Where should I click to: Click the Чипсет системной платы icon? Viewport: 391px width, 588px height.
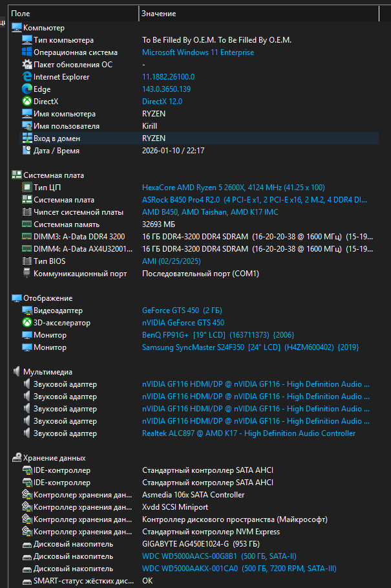pyautogui.click(x=27, y=212)
